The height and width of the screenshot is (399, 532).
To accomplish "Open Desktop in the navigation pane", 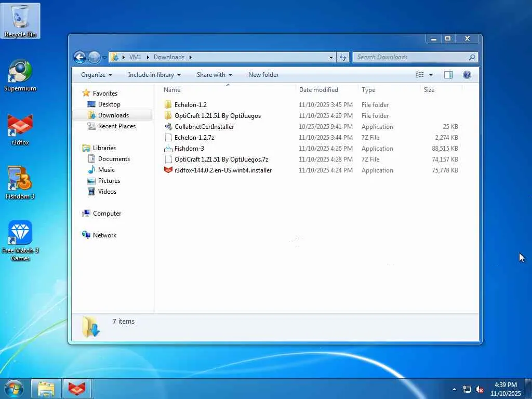I will tap(109, 104).
